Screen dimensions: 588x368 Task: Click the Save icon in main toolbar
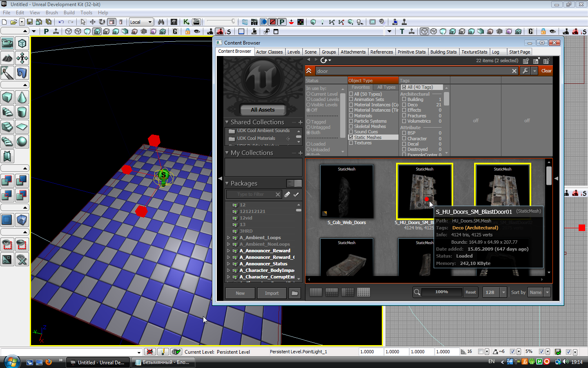(30, 22)
